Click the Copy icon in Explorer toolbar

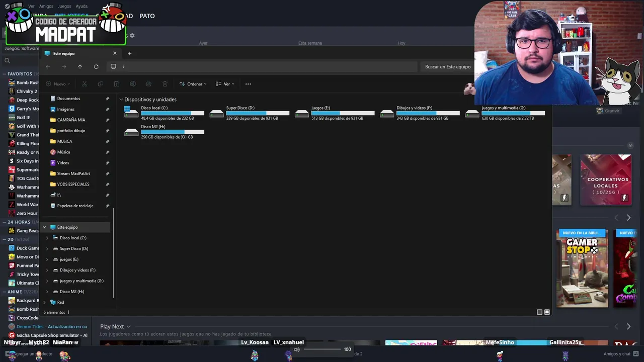tap(101, 84)
